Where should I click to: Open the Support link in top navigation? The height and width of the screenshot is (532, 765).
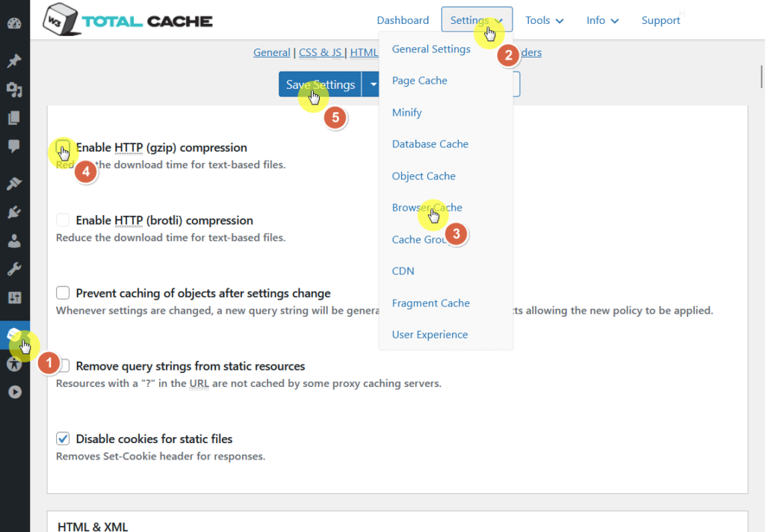pyautogui.click(x=660, y=20)
